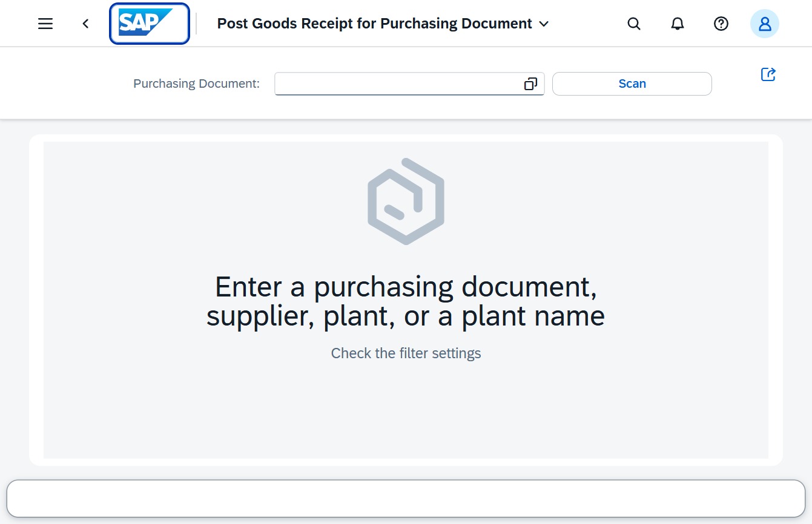Screen dimensions: 812x524
Task: Open value help in Purchasing Document field
Action: tap(530, 84)
